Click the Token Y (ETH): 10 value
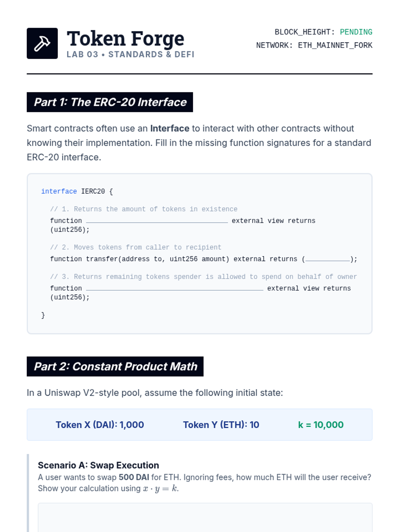399x532 pixels. click(221, 425)
